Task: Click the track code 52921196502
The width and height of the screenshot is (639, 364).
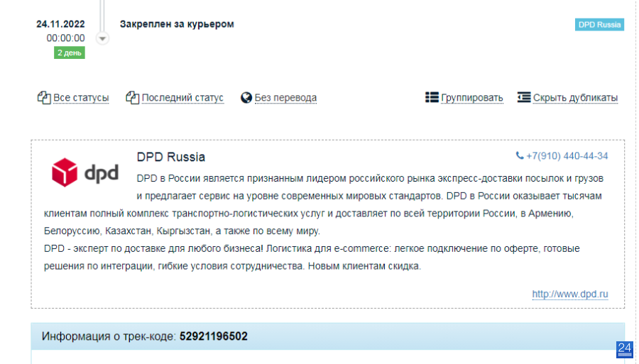Action: click(214, 336)
